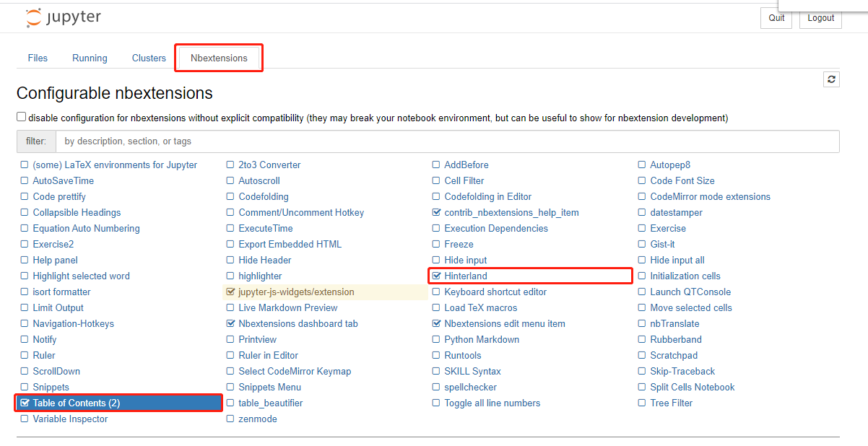The image size is (868, 446).
Task: Select the Nbextensions tab
Action: [x=219, y=58]
